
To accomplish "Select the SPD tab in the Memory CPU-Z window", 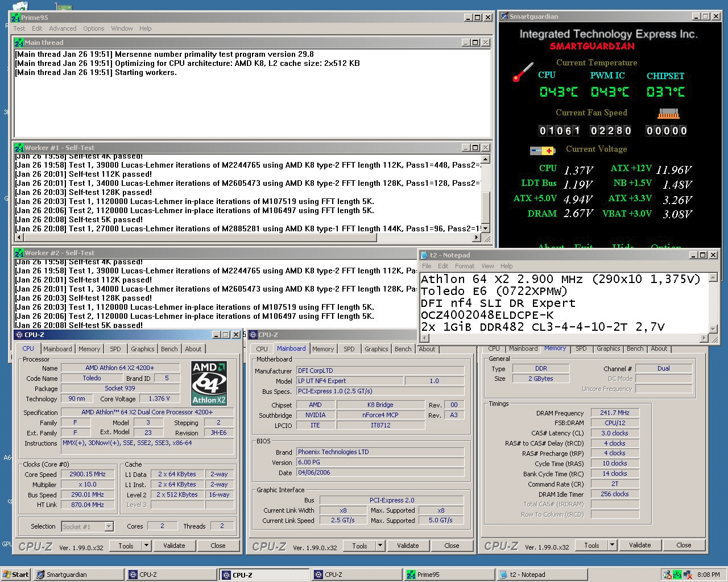I will tap(581, 348).
